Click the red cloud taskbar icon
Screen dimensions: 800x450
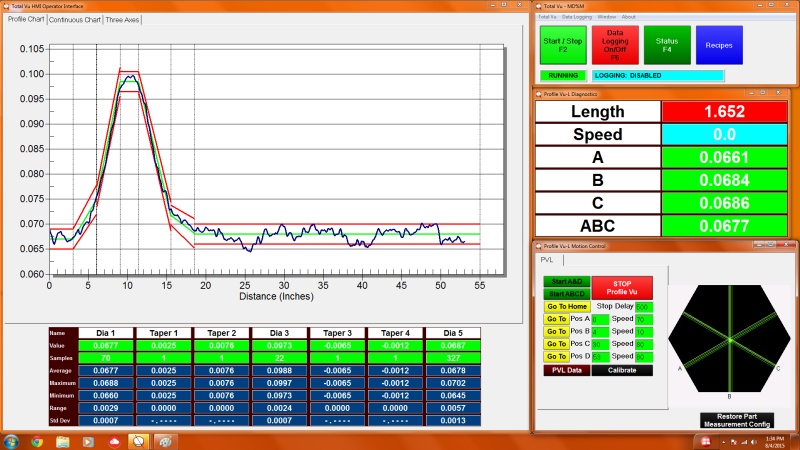(114, 441)
